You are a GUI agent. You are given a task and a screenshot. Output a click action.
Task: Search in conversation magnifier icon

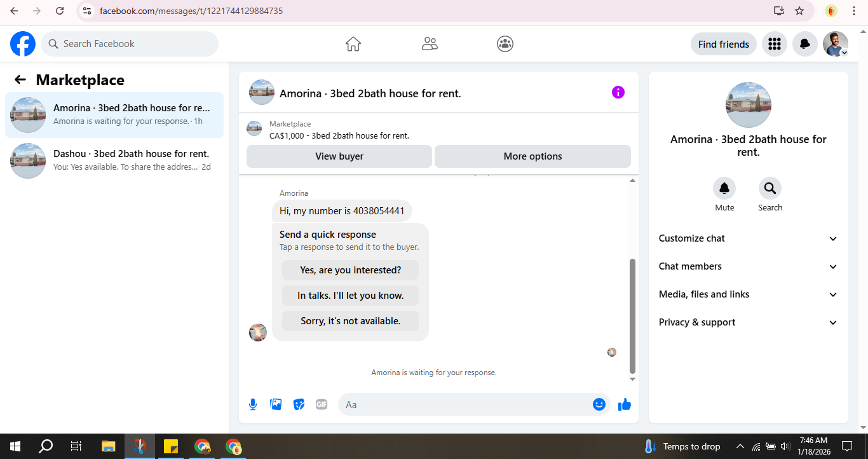(770, 188)
